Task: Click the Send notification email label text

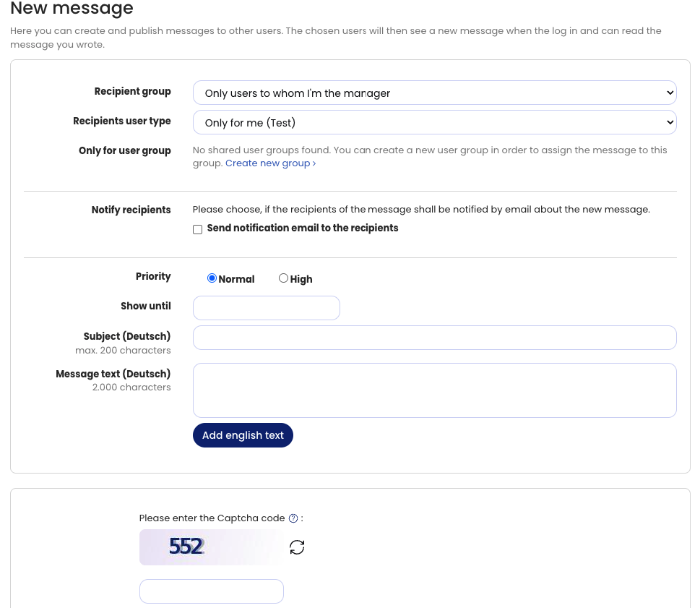Action: pyautogui.click(x=303, y=228)
